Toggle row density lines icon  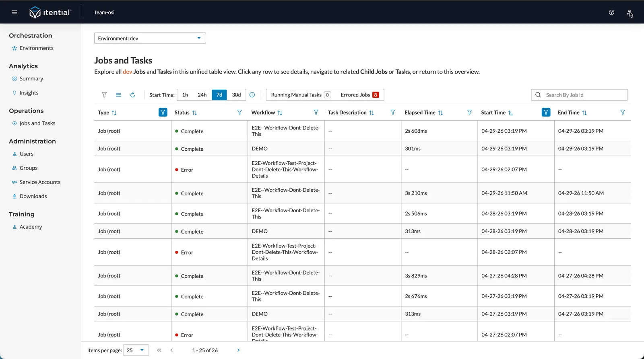pyautogui.click(x=118, y=95)
